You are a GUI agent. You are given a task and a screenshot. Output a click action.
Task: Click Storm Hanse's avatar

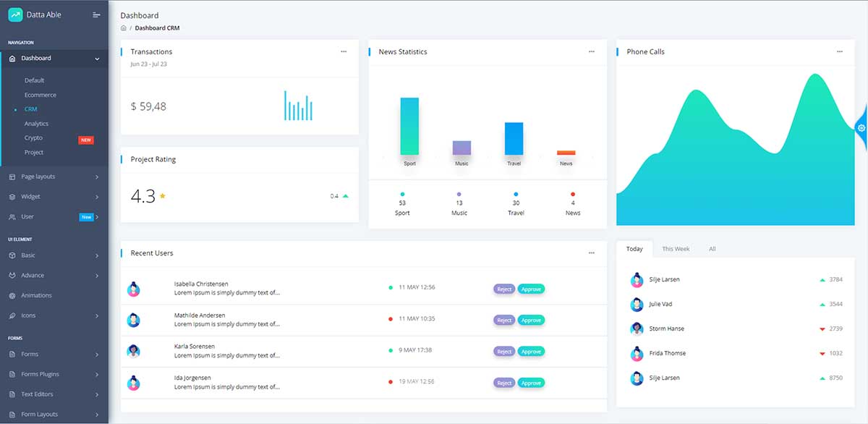pos(637,328)
